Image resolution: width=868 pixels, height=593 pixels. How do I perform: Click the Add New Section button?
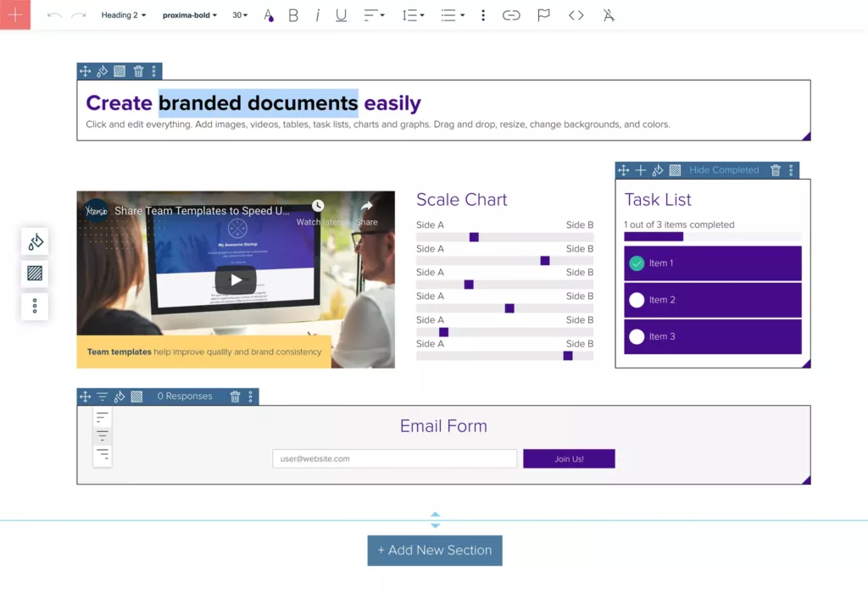434,550
